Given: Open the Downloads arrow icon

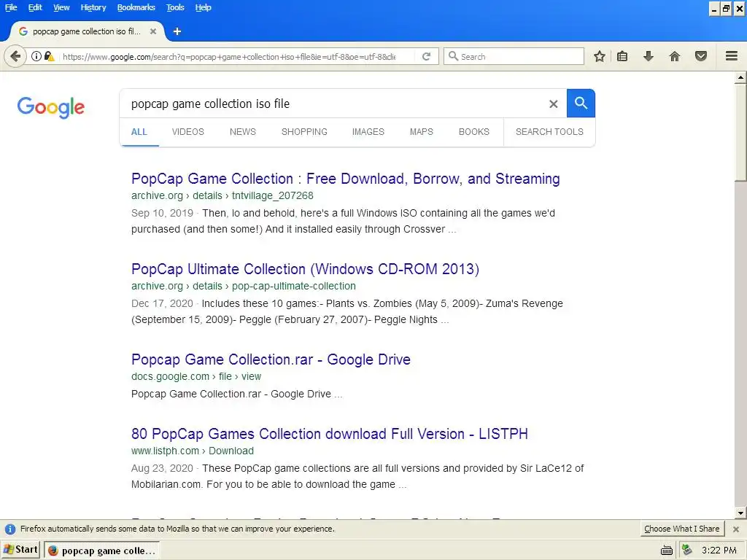Looking at the screenshot, I should [648, 56].
